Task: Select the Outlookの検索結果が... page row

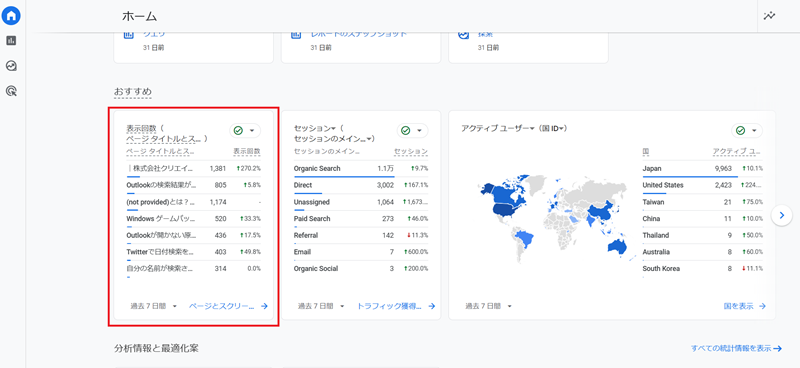Action: [x=193, y=186]
